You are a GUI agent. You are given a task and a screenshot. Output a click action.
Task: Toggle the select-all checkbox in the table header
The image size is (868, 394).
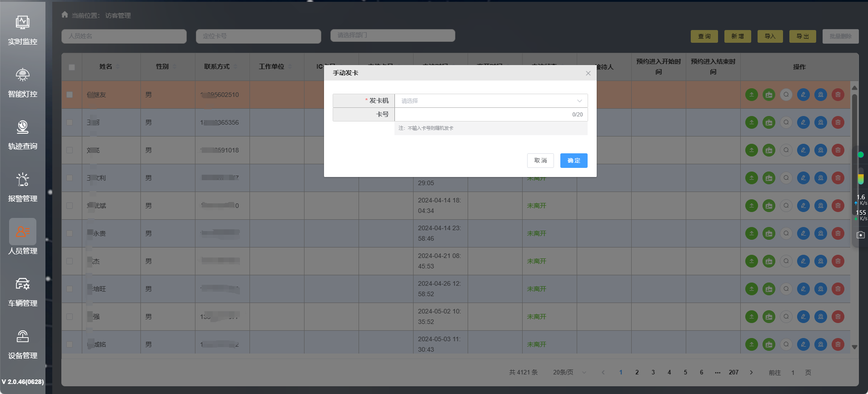(x=72, y=67)
